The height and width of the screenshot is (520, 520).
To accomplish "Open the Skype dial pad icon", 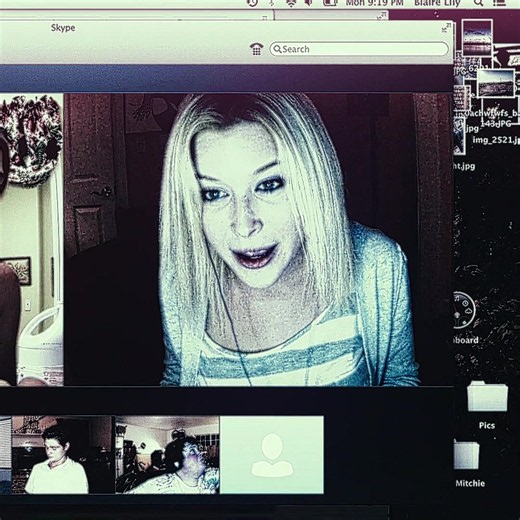I will click(256, 49).
